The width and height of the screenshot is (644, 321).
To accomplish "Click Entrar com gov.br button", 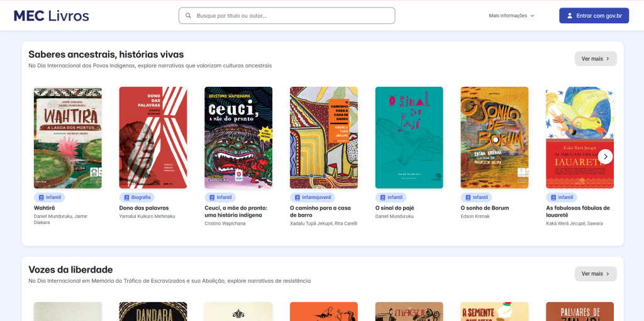I will click(x=594, y=16).
